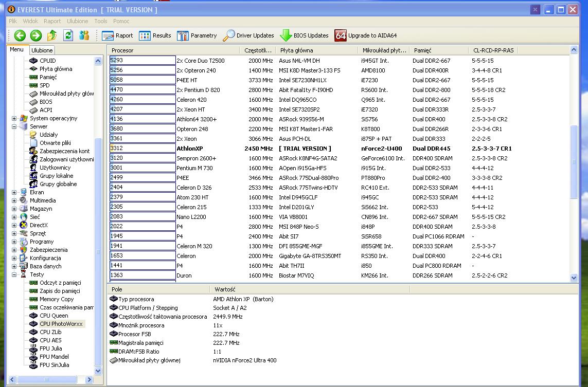
Task: Switch to the Menu tab
Action: 16,49
